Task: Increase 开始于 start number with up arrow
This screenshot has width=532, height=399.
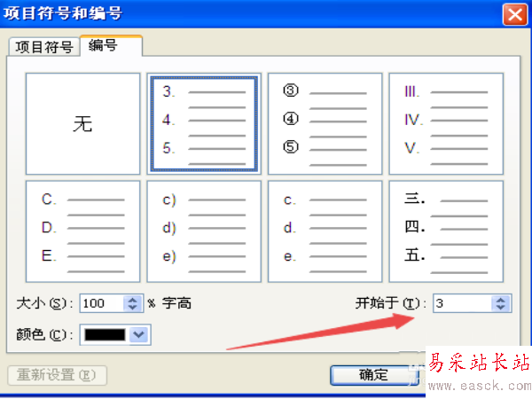Action: click(501, 300)
